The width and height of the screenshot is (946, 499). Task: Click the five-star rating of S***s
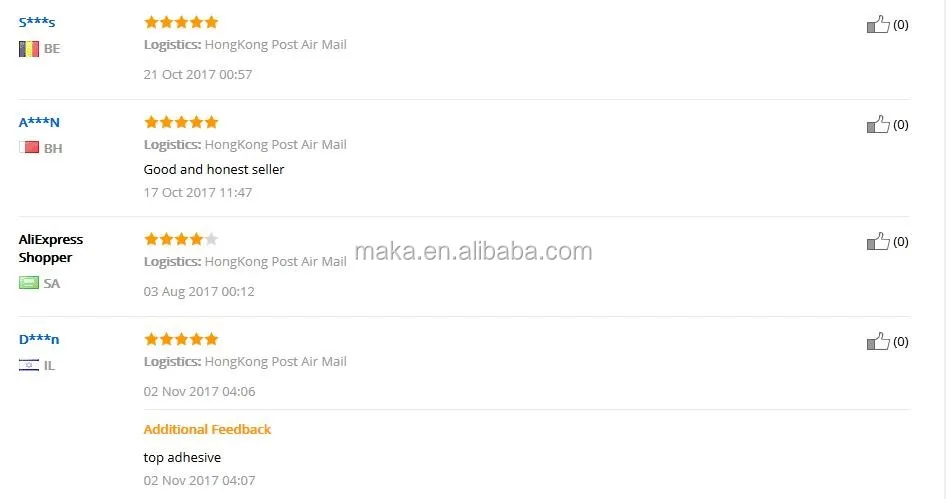(x=181, y=22)
